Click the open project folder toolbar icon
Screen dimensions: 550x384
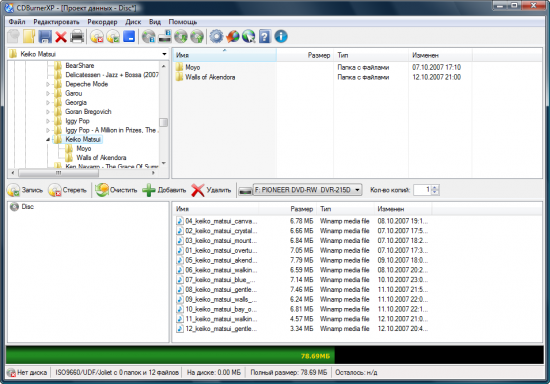[29, 36]
